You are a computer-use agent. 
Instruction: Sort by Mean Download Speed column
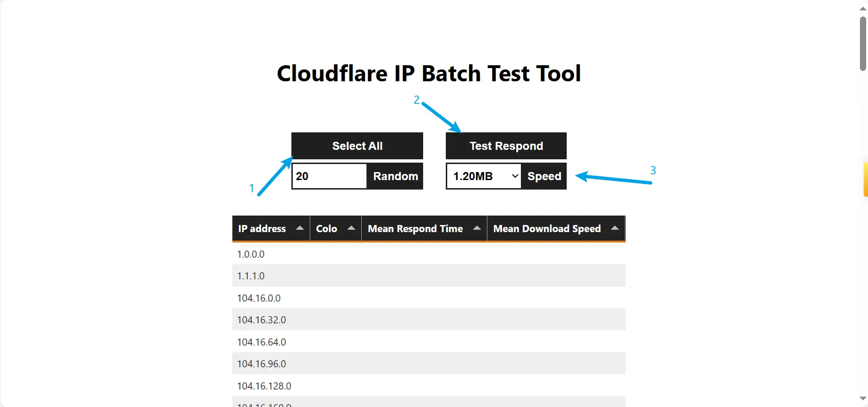point(556,228)
